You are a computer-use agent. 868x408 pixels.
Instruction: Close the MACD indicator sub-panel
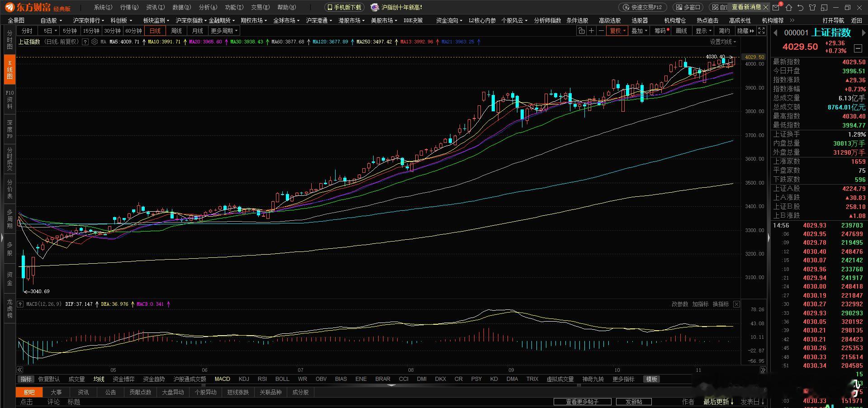coord(736,304)
